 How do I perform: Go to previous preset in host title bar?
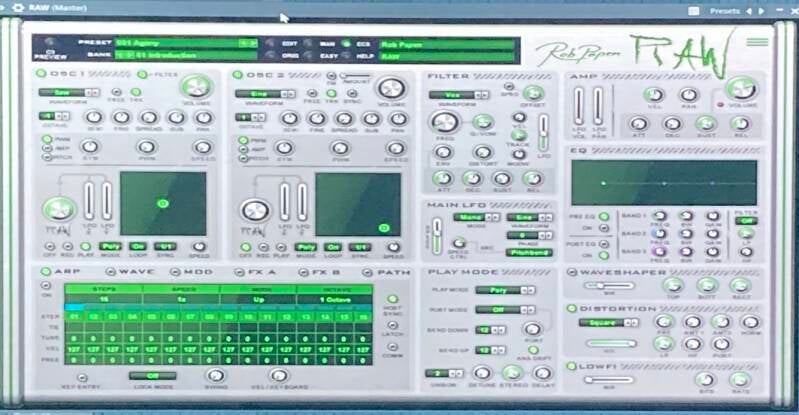pyautogui.click(x=749, y=11)
